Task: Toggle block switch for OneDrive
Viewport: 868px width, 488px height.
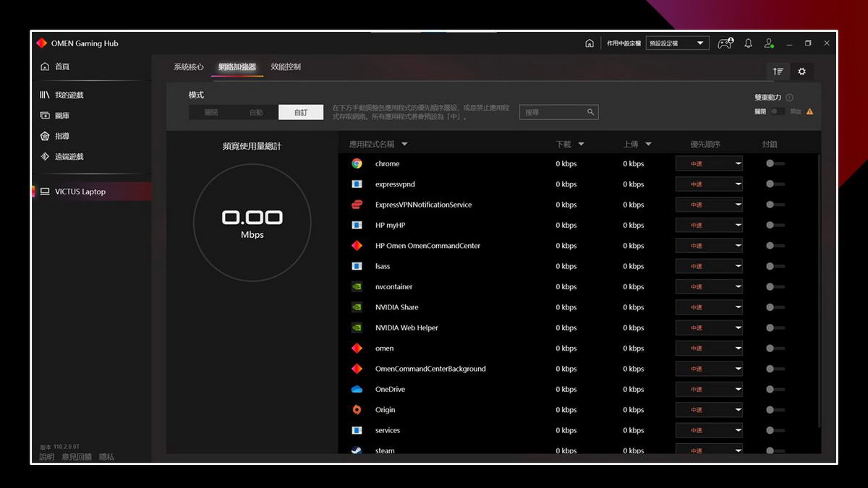Action: 775,389
